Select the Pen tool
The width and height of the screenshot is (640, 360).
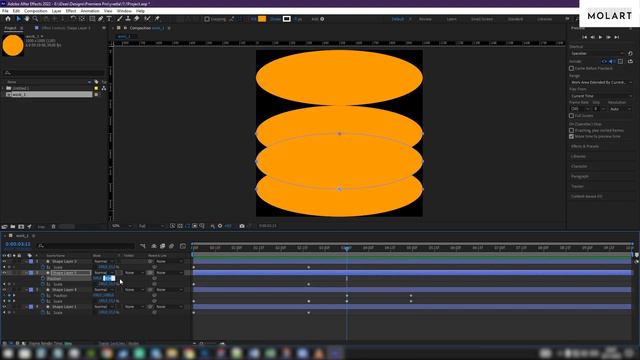(x=100, y=19)
